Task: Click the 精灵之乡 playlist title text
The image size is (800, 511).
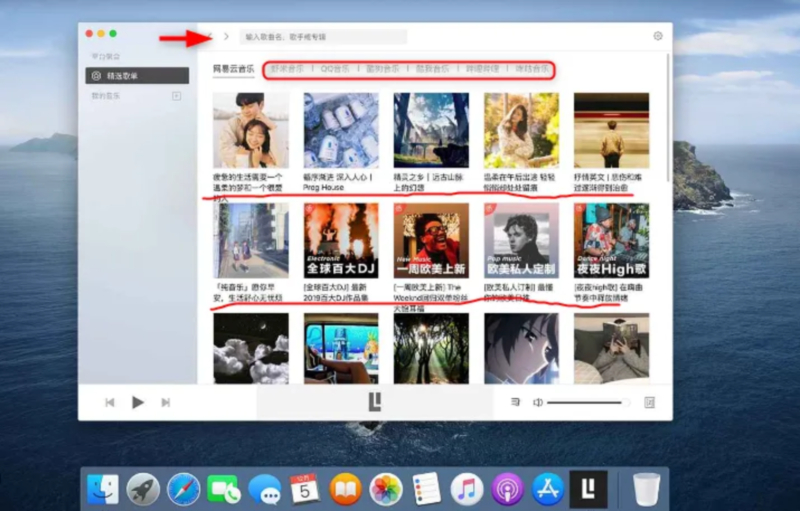Action: (x=428, y=182)
